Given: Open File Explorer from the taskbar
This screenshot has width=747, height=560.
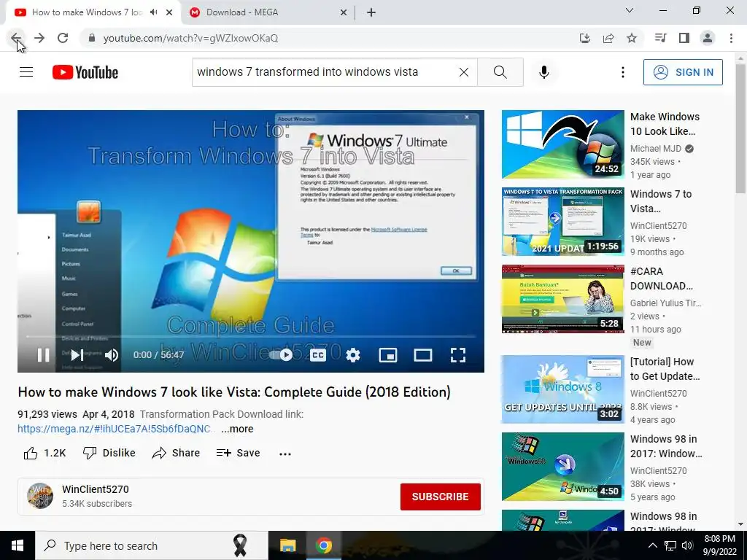Looking at the screenshot, I should point(287,545).
